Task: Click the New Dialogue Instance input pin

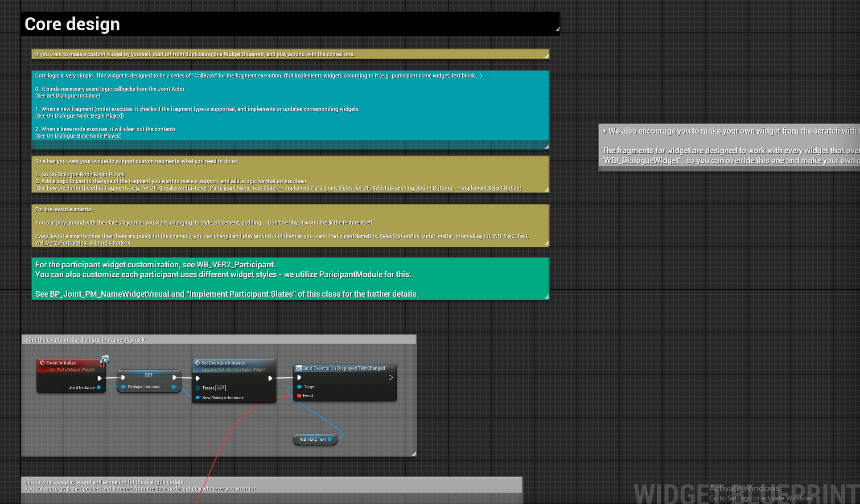Action: [x=198, y=397]
